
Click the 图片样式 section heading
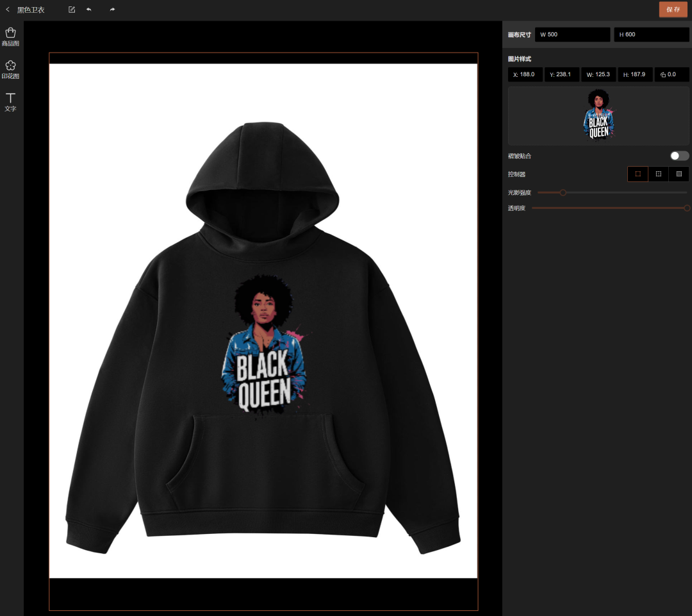(x=520, y=59)
